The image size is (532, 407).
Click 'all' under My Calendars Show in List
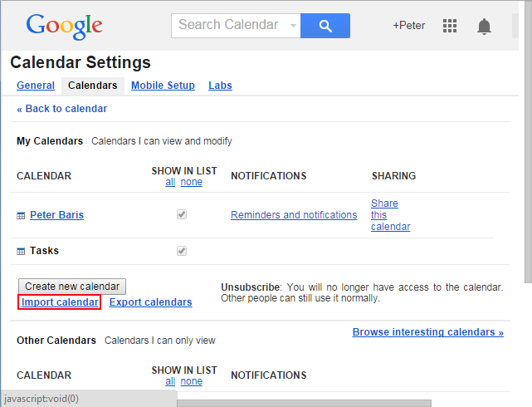[170, 182]
